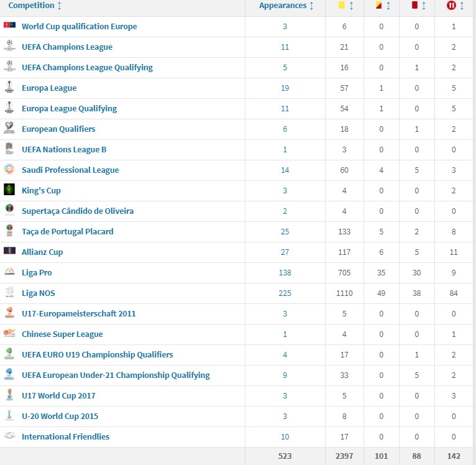Click the UEFA EURO U19 Qualifiers icon
Viewport: 476px width, 465px height.
[x=9, y=354]
